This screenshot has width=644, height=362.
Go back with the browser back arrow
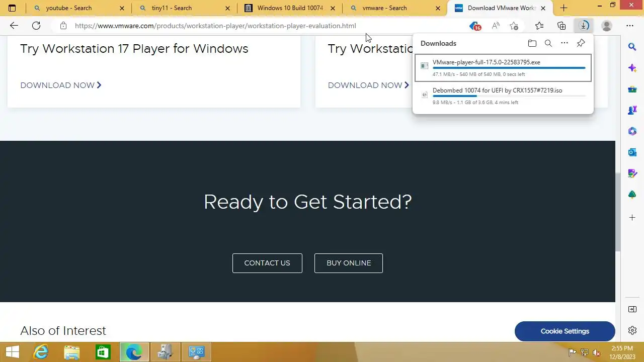pyautogui.click(x=14, y=26)
